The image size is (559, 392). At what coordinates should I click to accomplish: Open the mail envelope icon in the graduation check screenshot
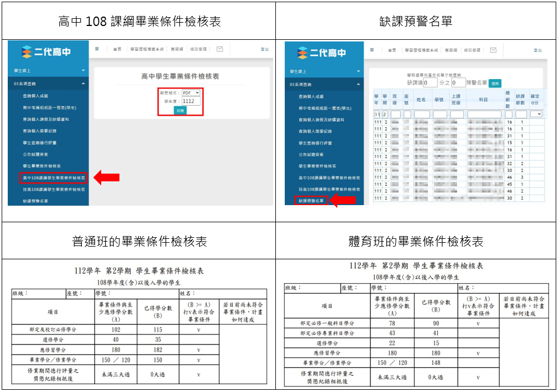pyautogui.click(x=220, y=49)
